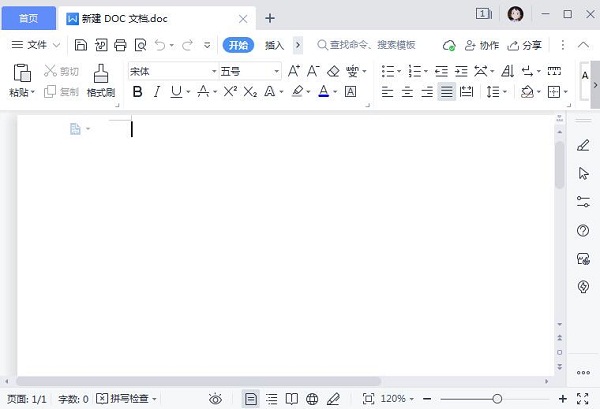Viewport: 600px width, 409px height.
Task: Open the bullet list dropdown arrow
Action: click(x=399, y=71)
